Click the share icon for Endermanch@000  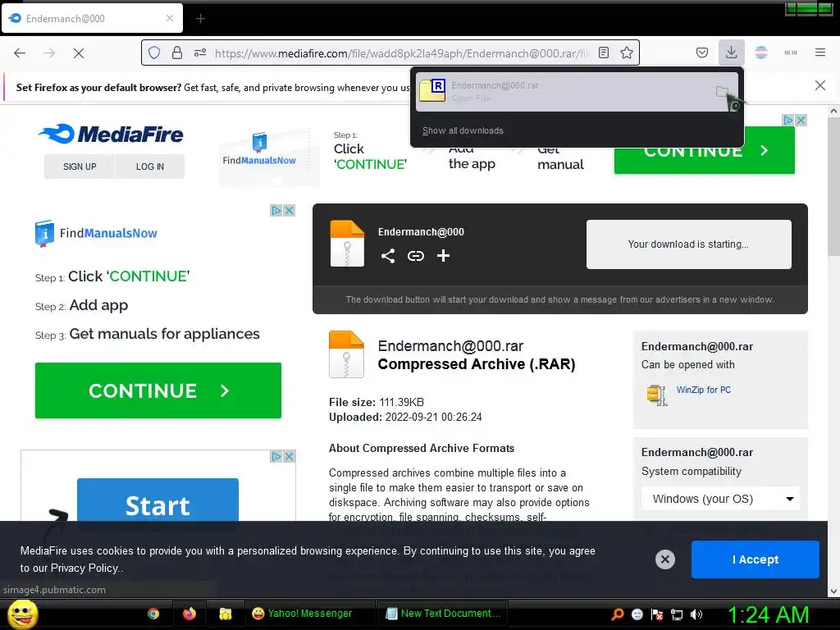click(x=388, y=256)
